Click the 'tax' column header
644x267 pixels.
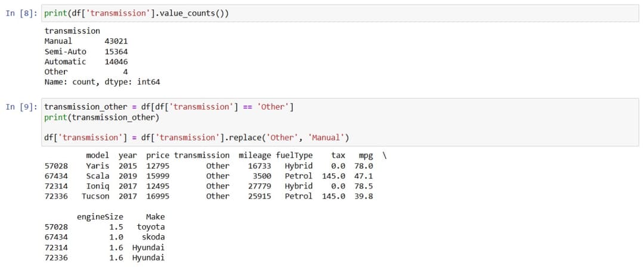point(338,156)
